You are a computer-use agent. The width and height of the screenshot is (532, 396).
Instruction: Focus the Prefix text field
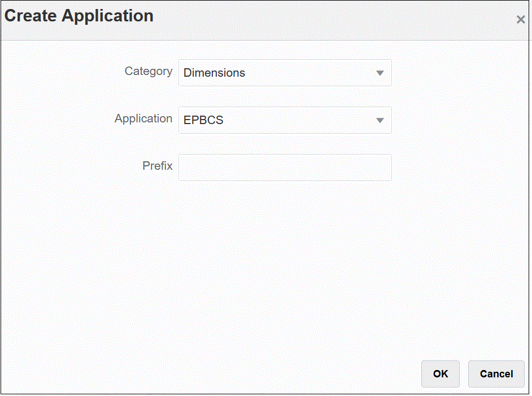[x=285, y=168]
